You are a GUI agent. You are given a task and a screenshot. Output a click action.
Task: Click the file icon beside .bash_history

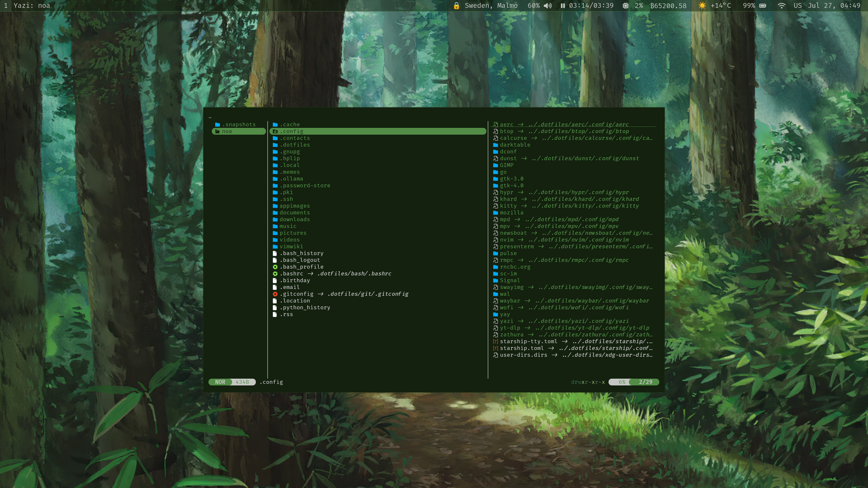[274, 253]
